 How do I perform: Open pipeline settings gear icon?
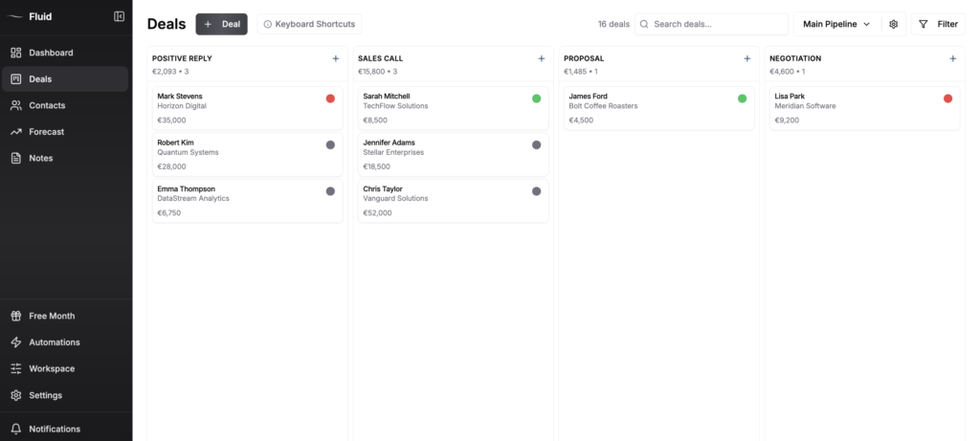(893, 24)
